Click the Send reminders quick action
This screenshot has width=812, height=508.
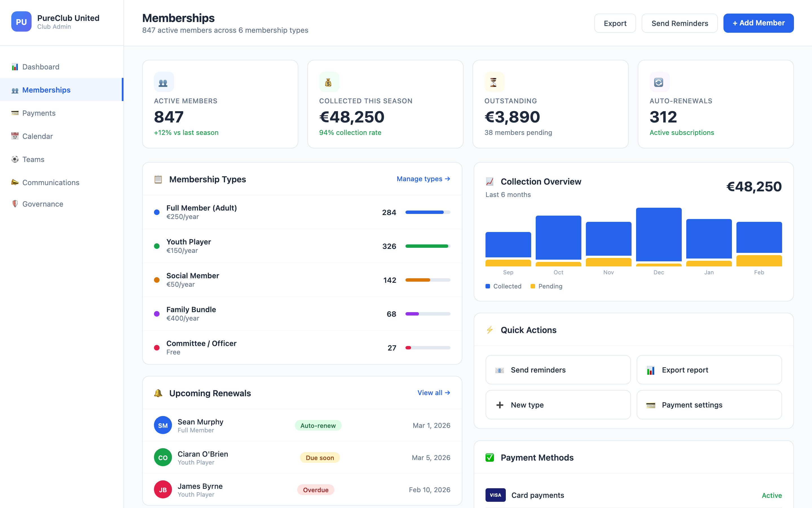[558, 370]
